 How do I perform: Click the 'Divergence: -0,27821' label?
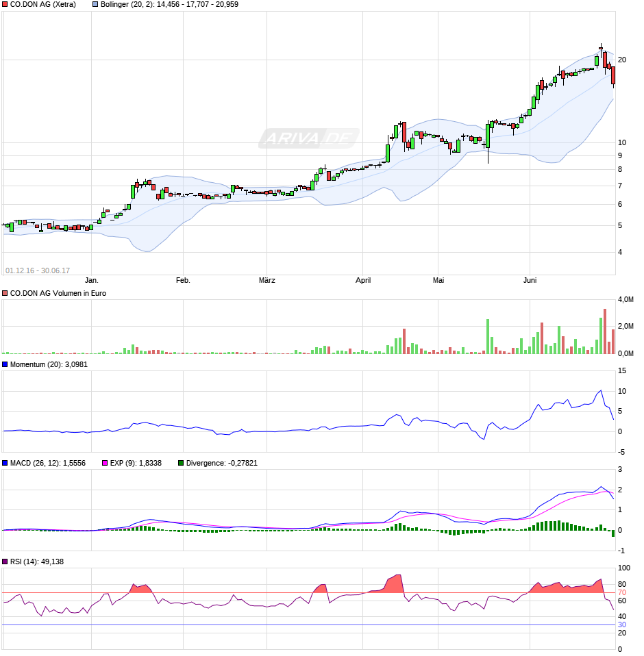click(x=222, y=463)
